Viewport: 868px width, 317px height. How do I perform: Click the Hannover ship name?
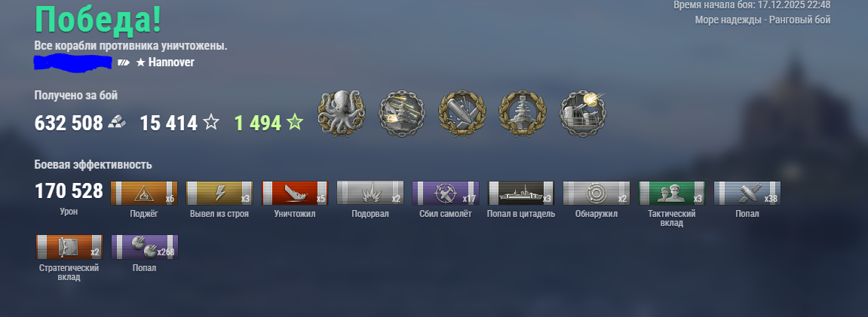pos(171,62)
